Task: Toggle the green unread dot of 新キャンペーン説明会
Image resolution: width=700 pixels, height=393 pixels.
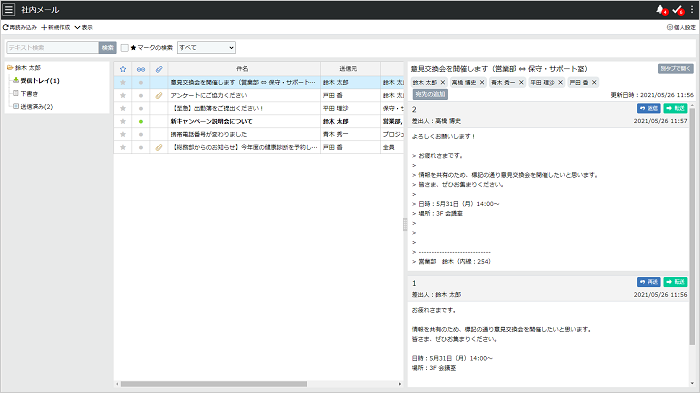Action: pyautogui.click(x=141, y=121)
